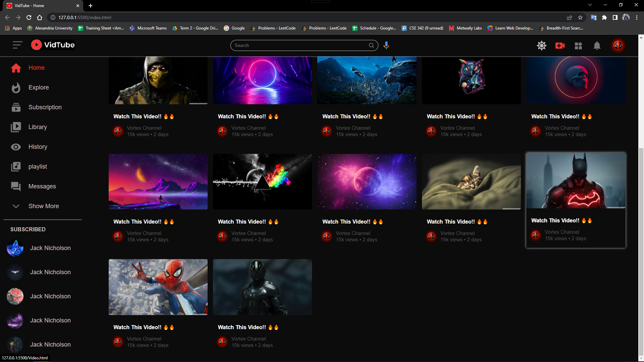Open the Spider-Man video thumbnail
The image size is (644, 362).
point(158,287)
